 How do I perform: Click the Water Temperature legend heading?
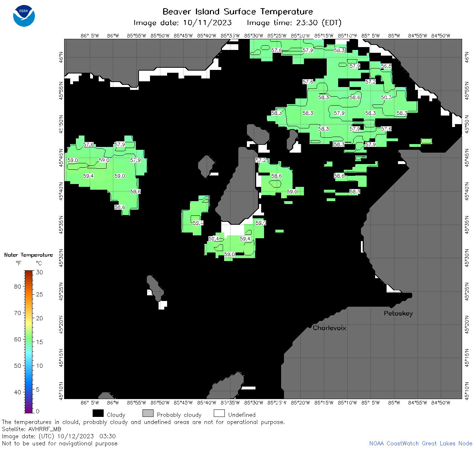29,255
